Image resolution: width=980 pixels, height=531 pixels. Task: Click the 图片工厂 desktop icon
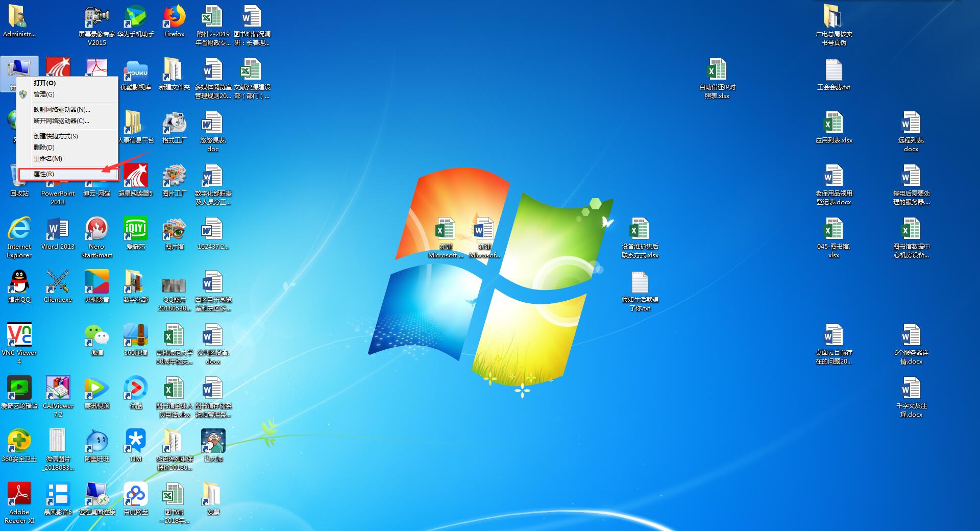(x=175, y=181)
